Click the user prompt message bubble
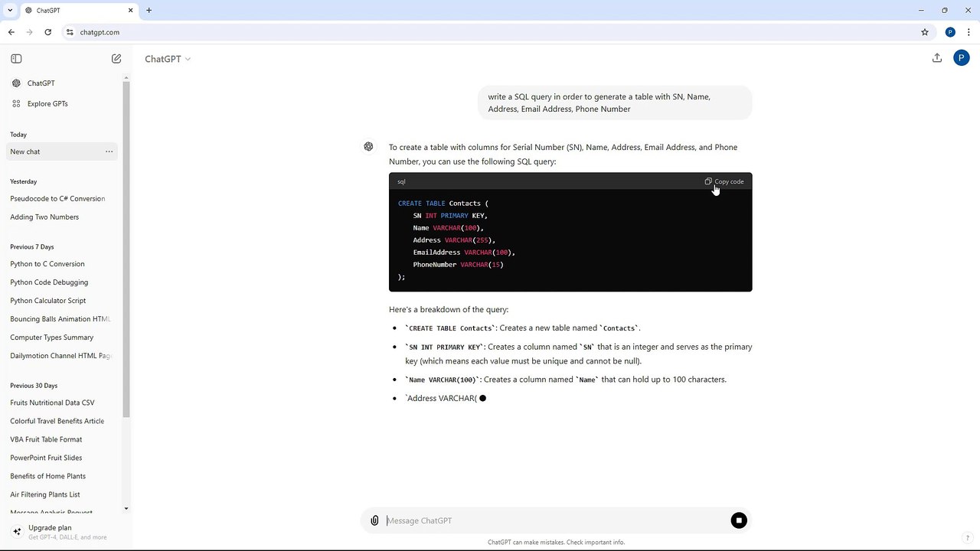The width and height of the screenshot is (980, 551). click(615, 103)
